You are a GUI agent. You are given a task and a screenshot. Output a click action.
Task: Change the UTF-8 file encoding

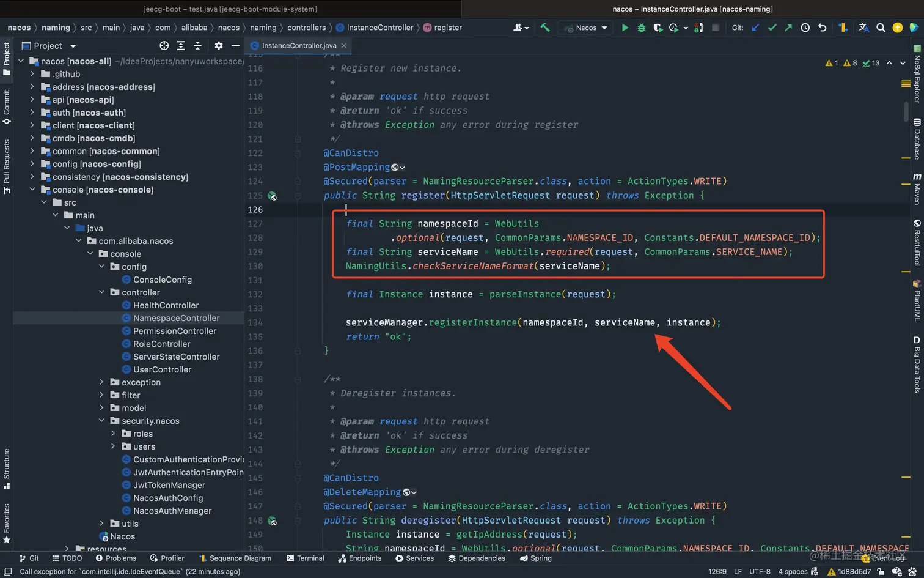(760, 572)
